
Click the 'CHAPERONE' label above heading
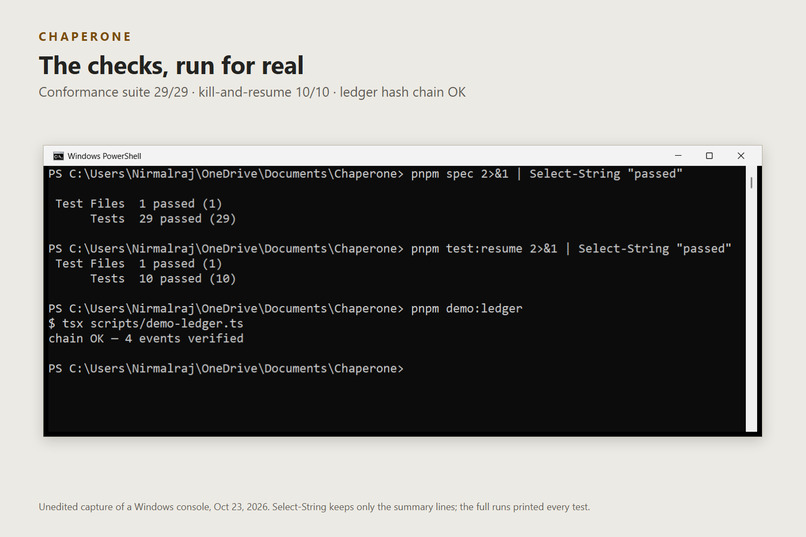(x=85, y=37)
